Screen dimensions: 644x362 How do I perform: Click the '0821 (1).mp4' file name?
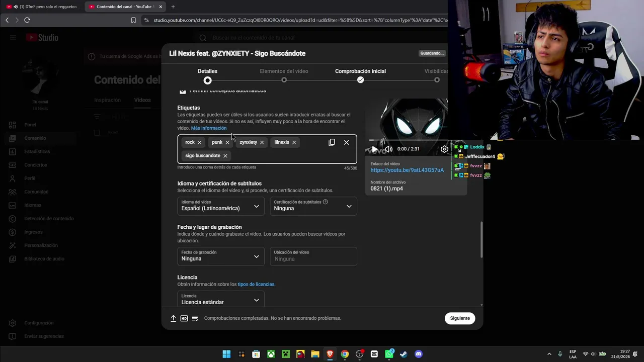pyautogui.click(x=386, y=189)
